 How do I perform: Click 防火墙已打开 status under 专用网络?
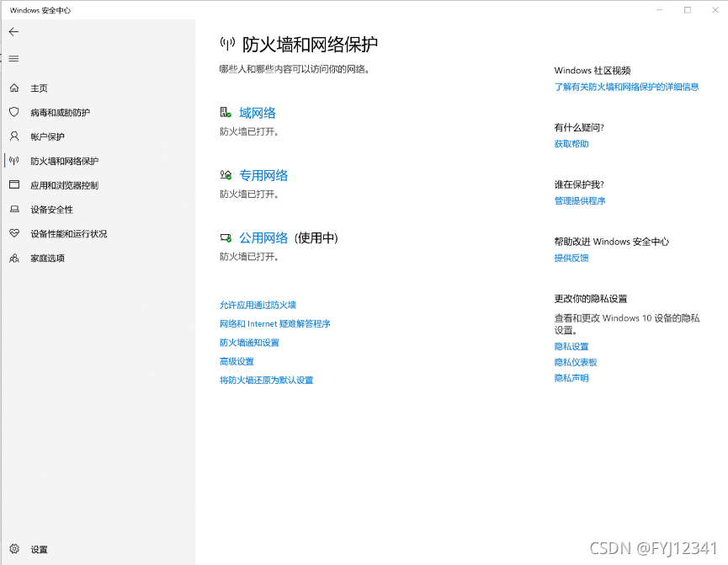pyautogui.click(x=249, y=195)
